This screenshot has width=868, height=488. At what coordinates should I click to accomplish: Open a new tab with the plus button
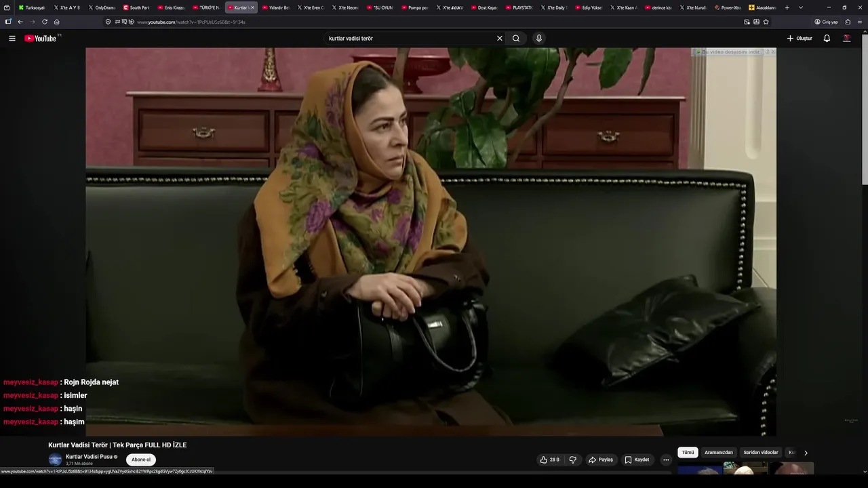click(787, 7)
